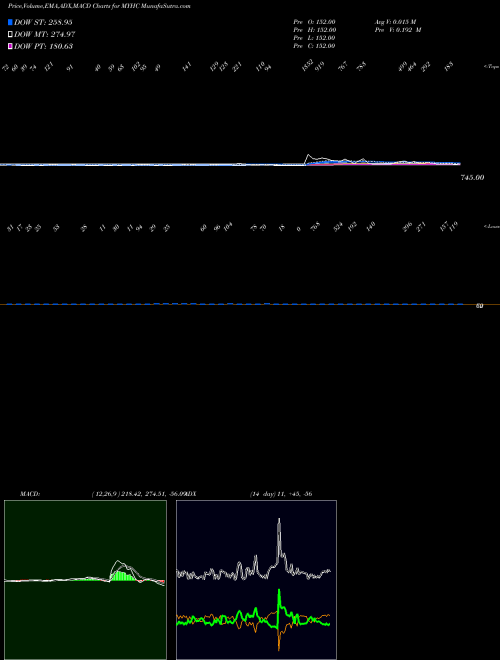The image size is (500, 660).
Task: Click the MACD: heading label
Action: pyautogui.click(x=30, y=494)
